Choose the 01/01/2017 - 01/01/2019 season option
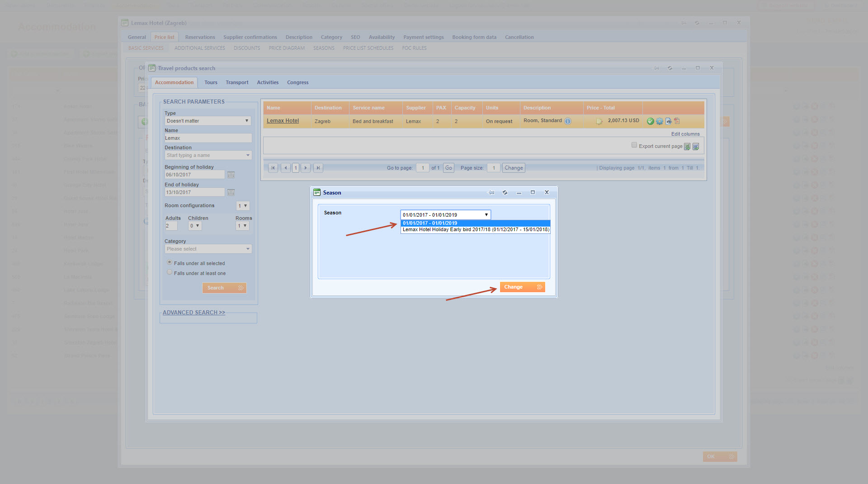This screenshot has width=868, height=484. pos(475,223)
